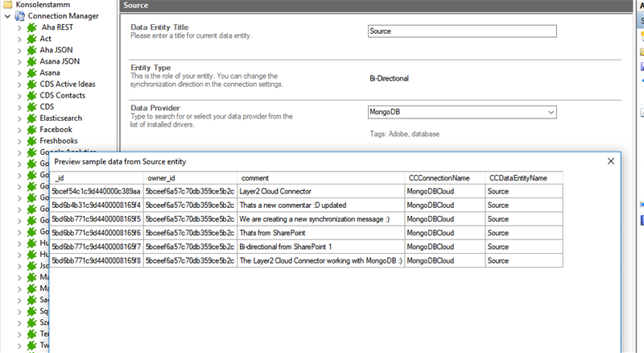This screenshot has height=353, width=644.
Task: Close the preview sample data dialog
Action: 610,160
